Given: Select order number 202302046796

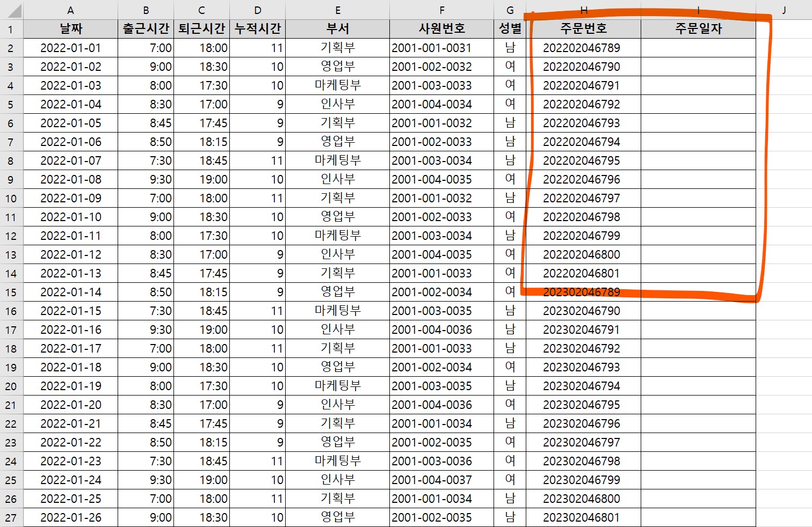Looking at the screenshot, I should 584,424.
